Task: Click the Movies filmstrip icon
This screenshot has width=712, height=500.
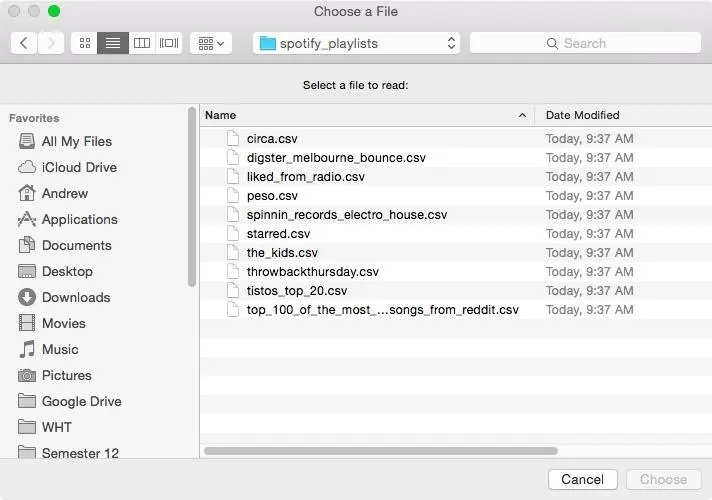Action: pos(27,323)
